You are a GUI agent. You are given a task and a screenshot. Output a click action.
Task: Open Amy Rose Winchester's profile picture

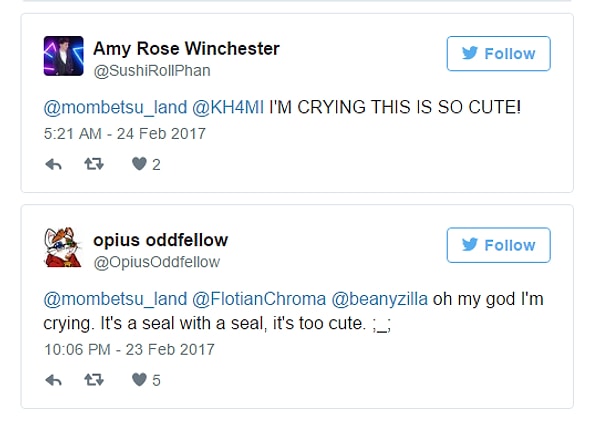tap(63, 57)
